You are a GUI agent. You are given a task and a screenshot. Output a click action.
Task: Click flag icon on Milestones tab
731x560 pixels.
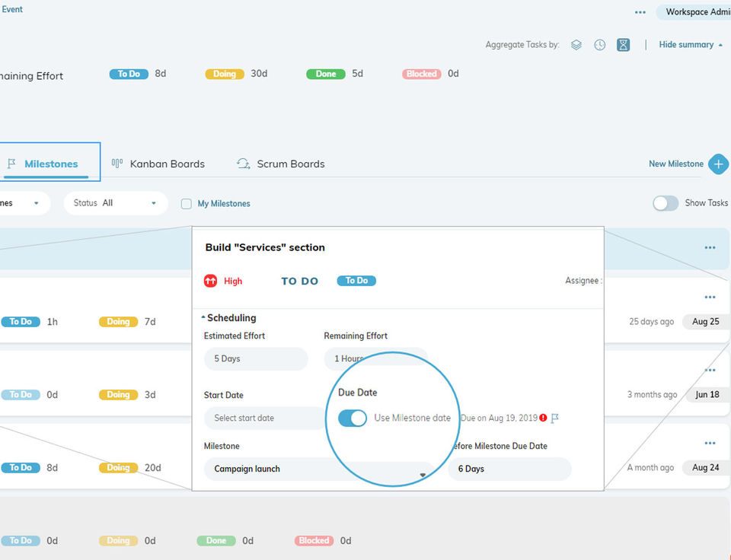(11, 164)
